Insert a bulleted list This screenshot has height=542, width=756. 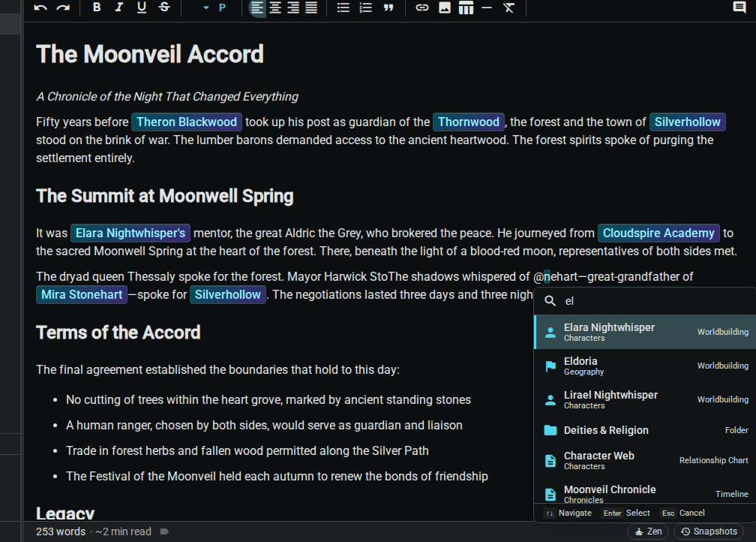(343, 8)
